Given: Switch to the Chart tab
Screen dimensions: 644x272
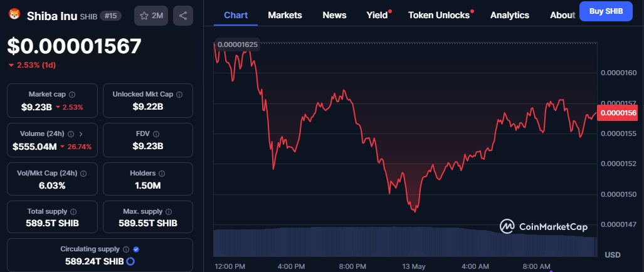Looking at the screenshot, I should click(236, 15).
